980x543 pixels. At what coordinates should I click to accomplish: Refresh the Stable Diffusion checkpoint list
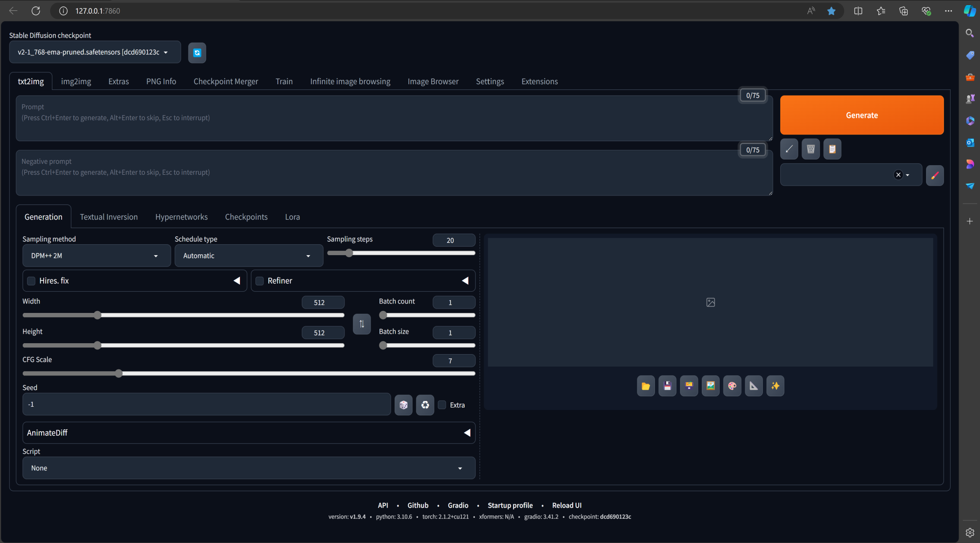[197, 53]
